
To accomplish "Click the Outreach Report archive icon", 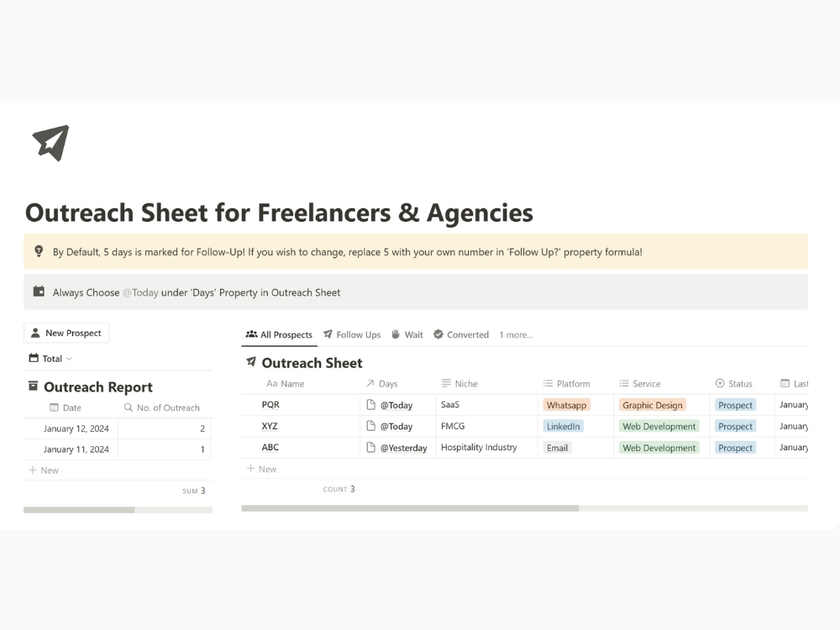I will 33,386.
